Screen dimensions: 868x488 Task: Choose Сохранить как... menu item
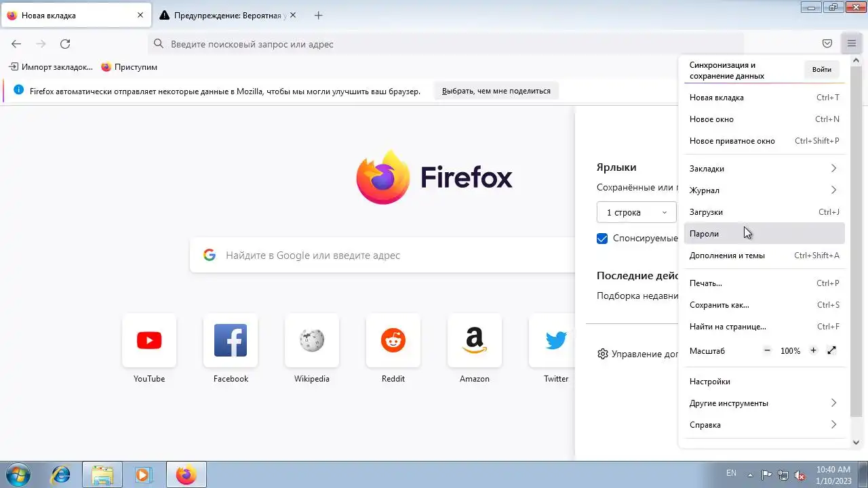coord(764,304)
